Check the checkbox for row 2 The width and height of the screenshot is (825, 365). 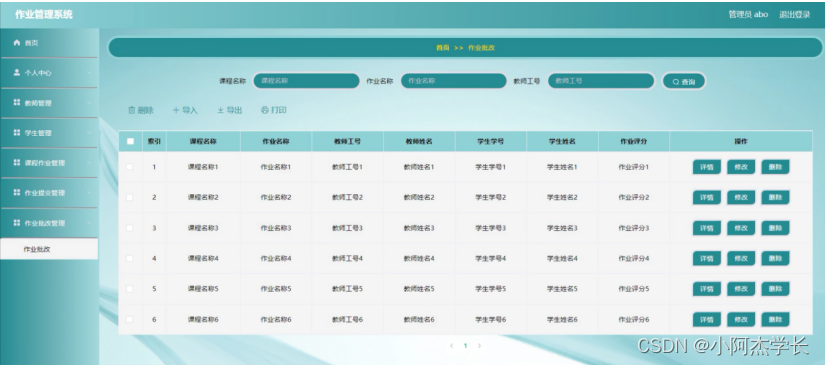[x=130, y=197]
